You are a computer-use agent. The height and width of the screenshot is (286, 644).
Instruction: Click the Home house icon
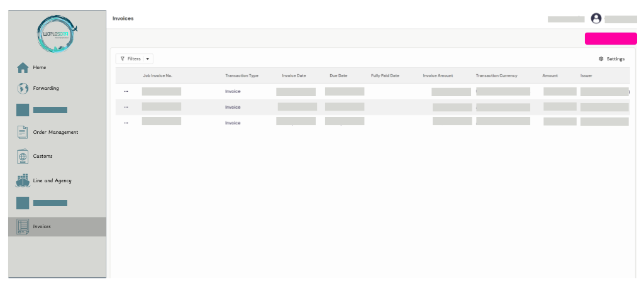[x=23, y=68]
